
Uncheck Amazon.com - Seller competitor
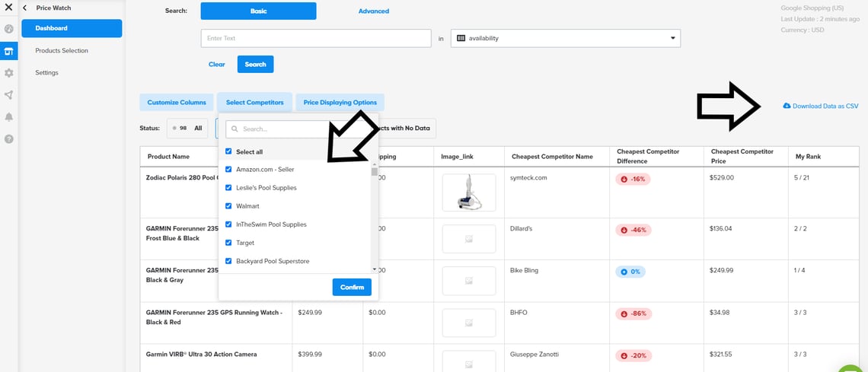(x=228, y=169)
